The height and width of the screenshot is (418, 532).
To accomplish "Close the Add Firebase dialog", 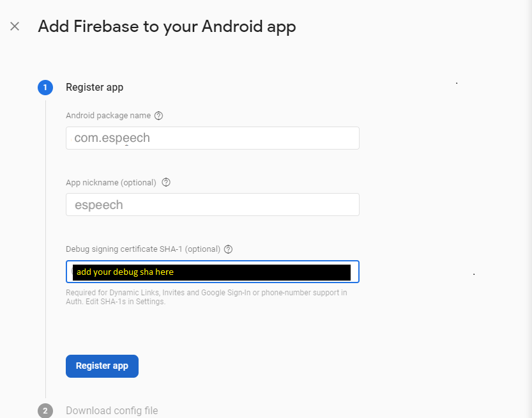I will pyautogui.click(x=15, y=26).
